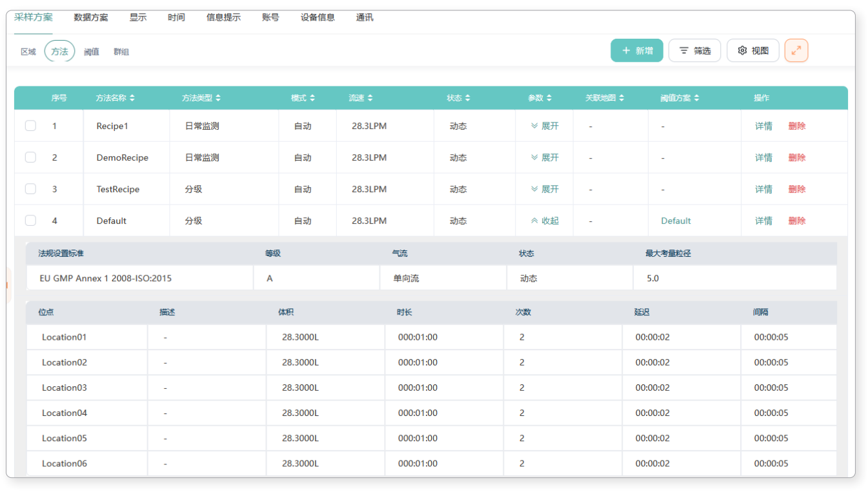Click EU GMP Annex 1 2008-ISO:2015 cell
Image resolution: width=868 pixels, height=494 pixels.
tap(140, 279)
